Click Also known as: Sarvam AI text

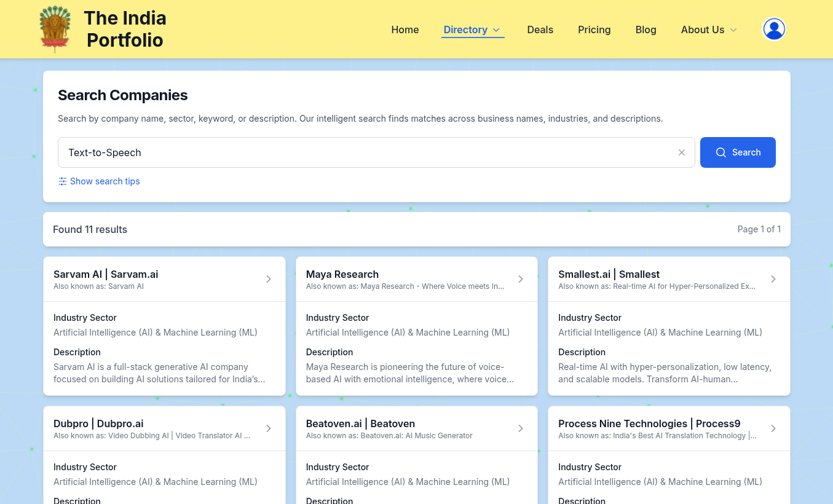coord(98,286)
